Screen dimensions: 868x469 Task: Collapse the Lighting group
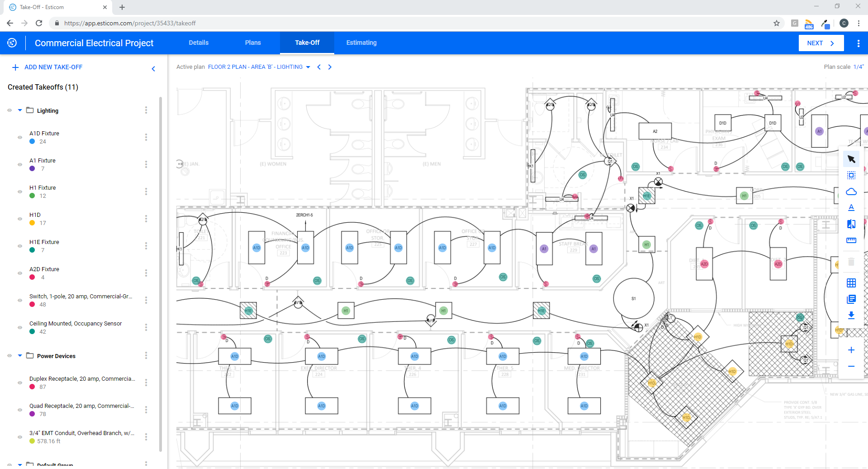point(19,110)
